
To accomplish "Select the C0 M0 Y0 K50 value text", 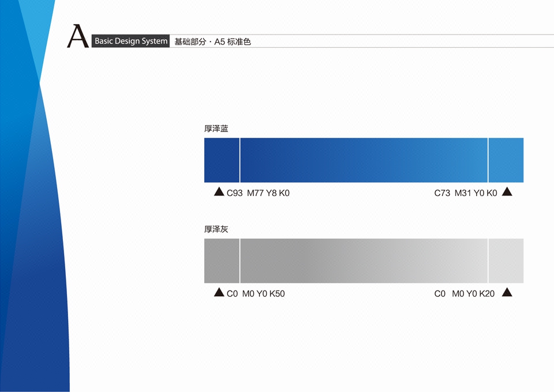I will pos(256,293).
